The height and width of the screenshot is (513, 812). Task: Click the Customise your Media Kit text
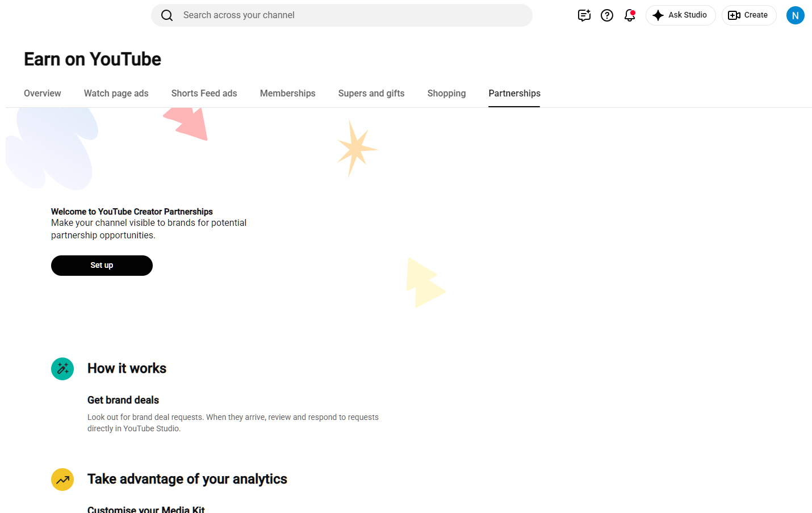click(146, 509)
